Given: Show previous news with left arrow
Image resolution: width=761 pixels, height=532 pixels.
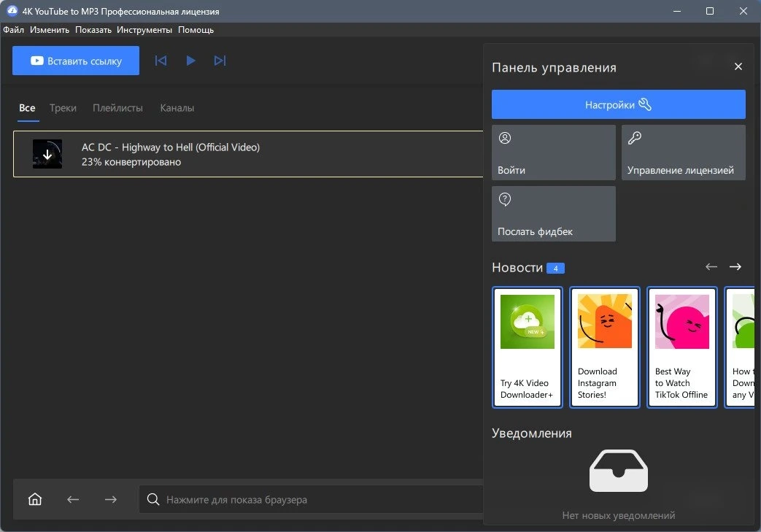Looking at the screenshot, I should 711,267.
